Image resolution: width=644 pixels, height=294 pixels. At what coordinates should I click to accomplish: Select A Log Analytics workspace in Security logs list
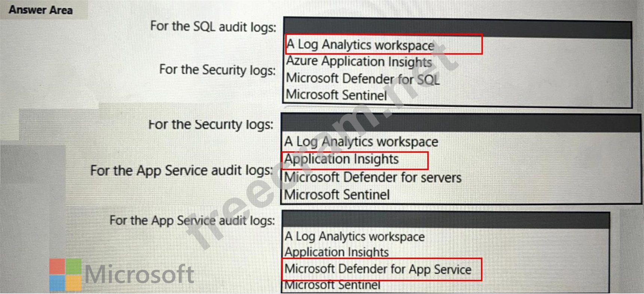pos(361,142)
